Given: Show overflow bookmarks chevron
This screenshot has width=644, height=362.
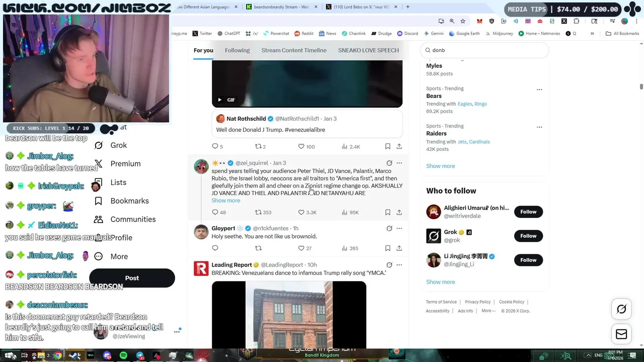Looking at the screenshot, I should point(592,34).
